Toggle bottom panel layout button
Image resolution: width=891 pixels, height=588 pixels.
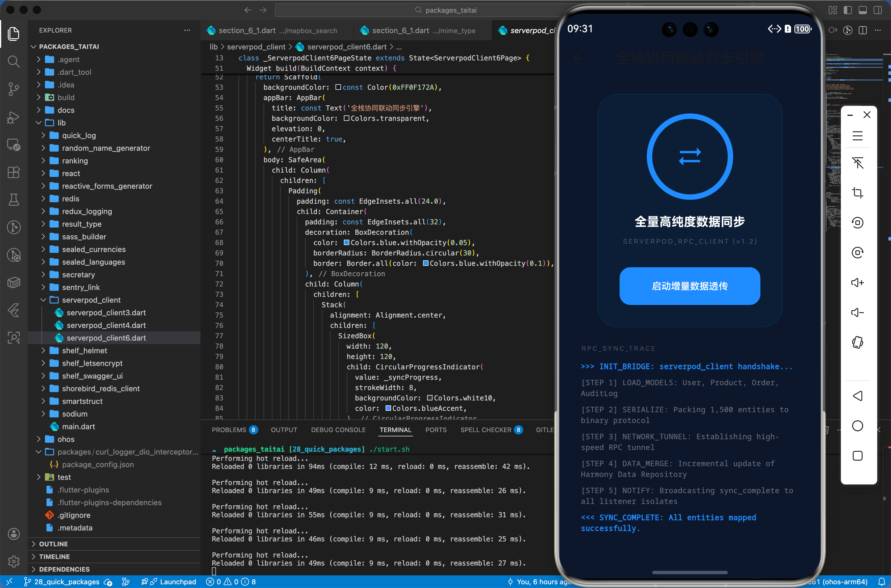coord(862,10)
